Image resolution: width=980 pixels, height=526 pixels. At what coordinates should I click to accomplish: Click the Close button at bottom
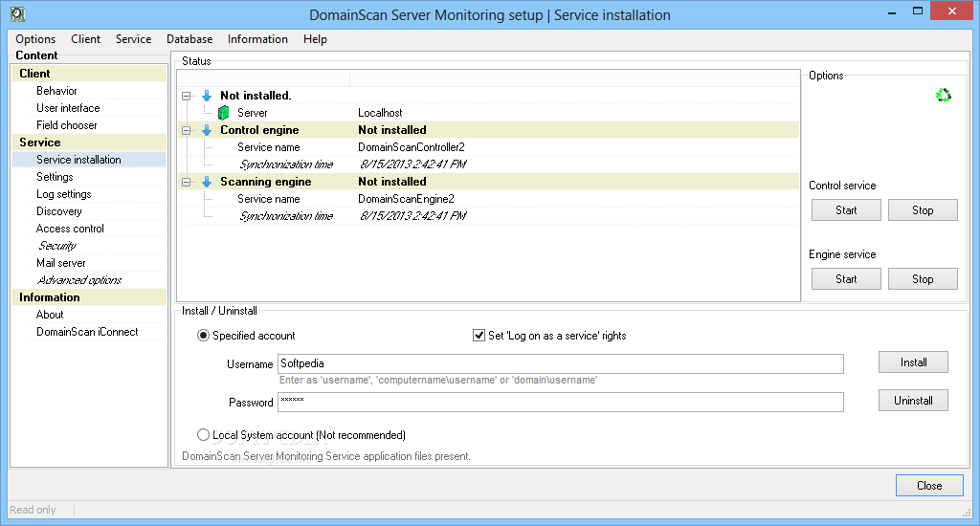point(929,486)
